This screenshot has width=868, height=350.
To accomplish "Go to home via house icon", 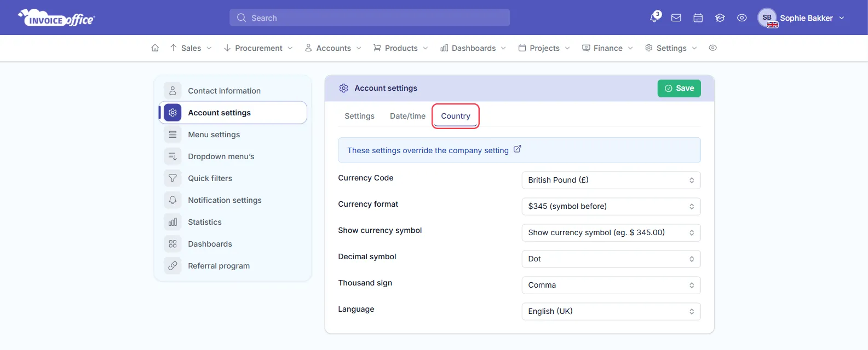I will pyautogui.click(x=155, y=48).
